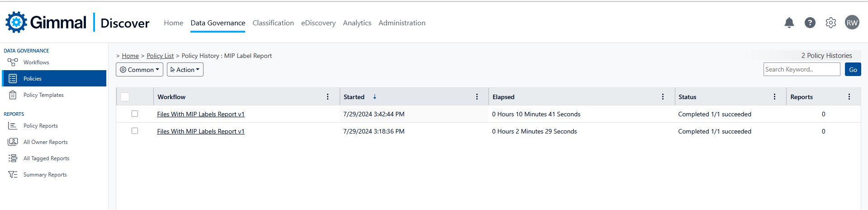Expand the Action dropdown

click(x=185, y=70)
